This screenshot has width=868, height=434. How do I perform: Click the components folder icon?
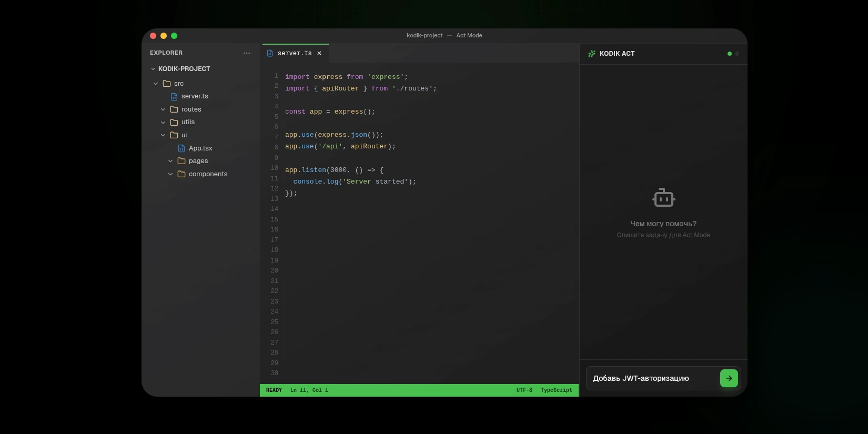(x=181, y=174)
